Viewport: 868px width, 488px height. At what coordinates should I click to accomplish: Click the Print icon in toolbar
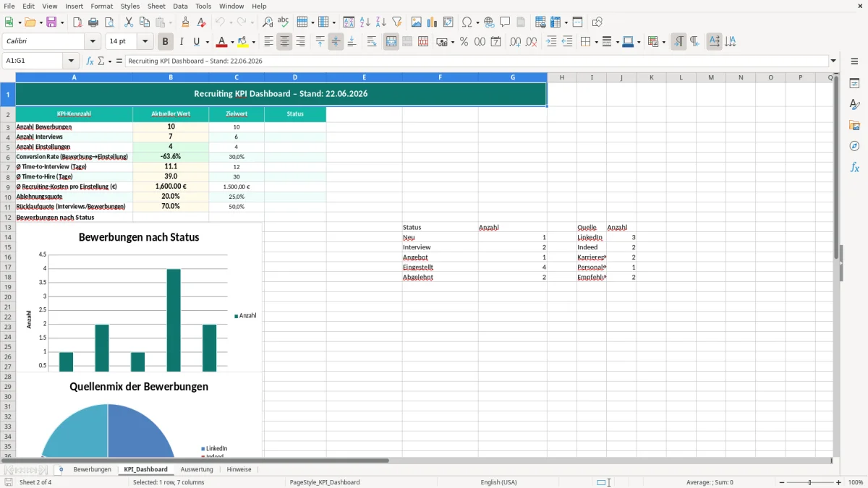pyautogui.click(x=93, y=22)
